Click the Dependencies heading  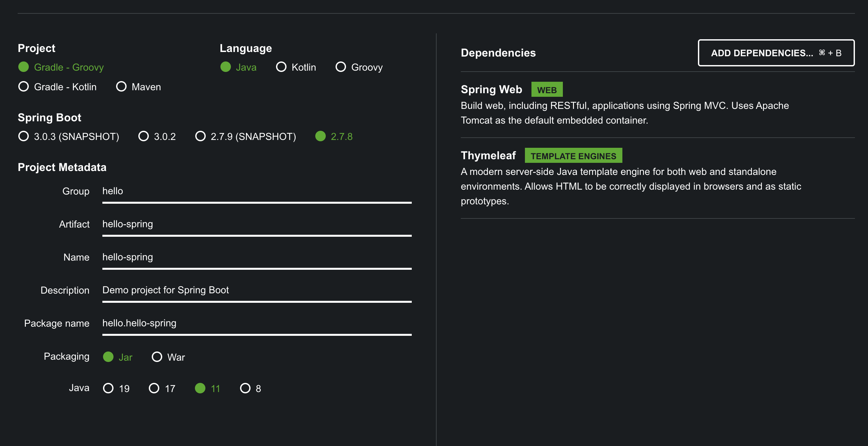(498, 53)
